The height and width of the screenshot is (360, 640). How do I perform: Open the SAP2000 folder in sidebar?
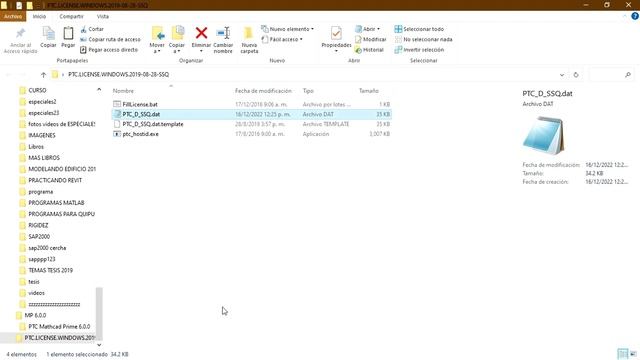point(39,236)
